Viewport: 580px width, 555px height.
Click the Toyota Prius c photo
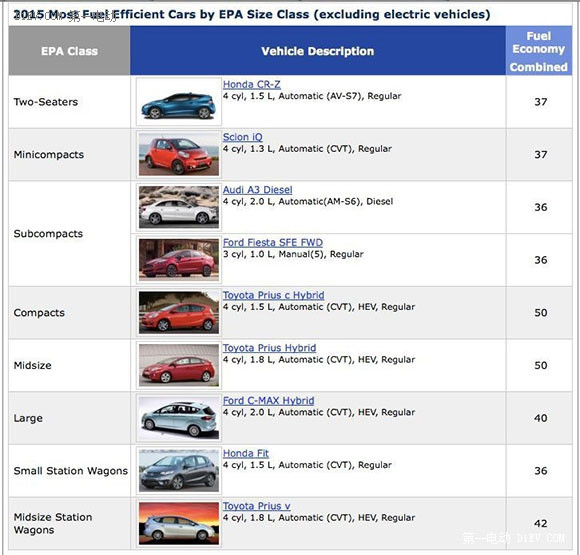coord(179,313)
